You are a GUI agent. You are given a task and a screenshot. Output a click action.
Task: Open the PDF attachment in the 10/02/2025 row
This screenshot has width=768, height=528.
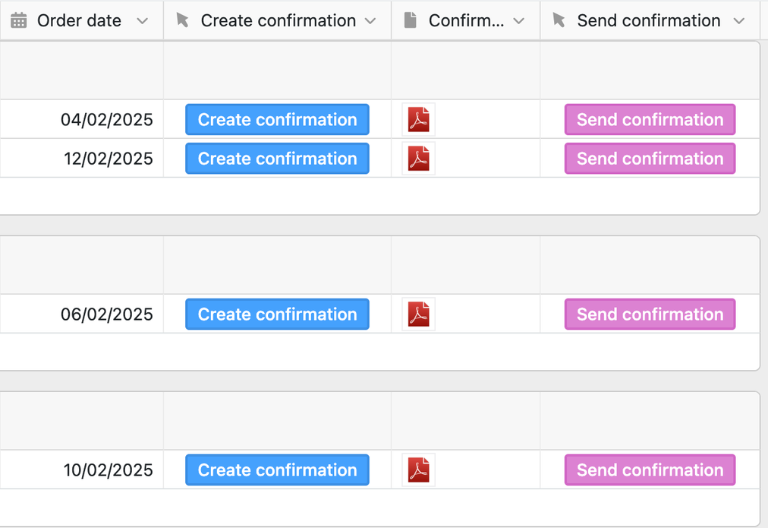[419, 470]
